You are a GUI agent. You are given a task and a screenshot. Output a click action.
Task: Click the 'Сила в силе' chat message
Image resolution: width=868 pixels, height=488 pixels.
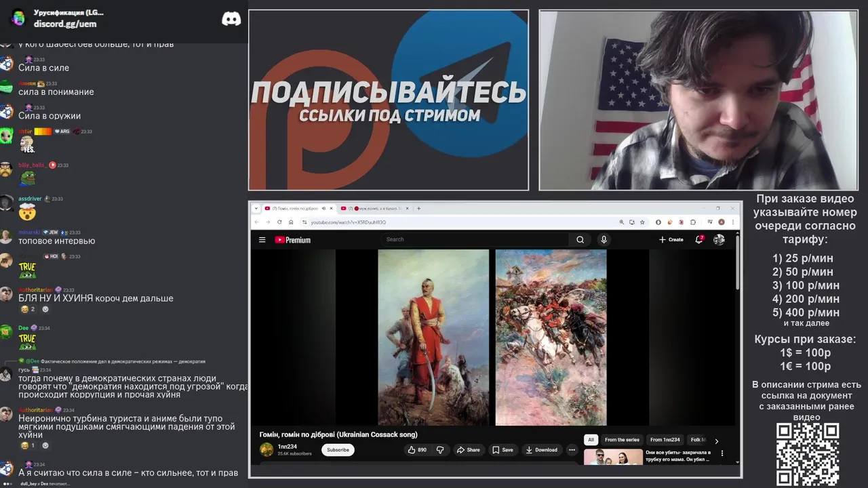(43, 68)
